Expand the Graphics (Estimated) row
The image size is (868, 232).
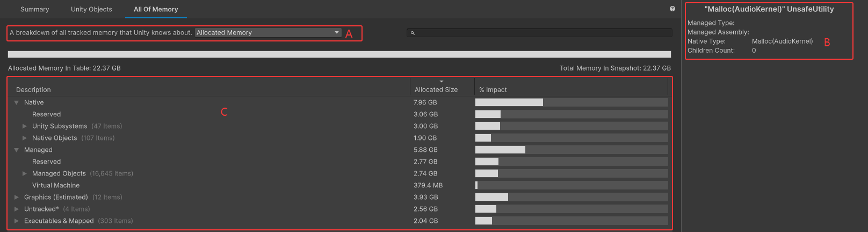pyautogui.click(x=17, y=197)
